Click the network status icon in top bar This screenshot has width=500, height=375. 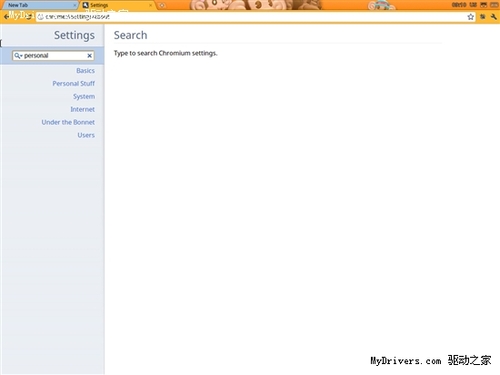pyautogui.click(x=483, y=5)
